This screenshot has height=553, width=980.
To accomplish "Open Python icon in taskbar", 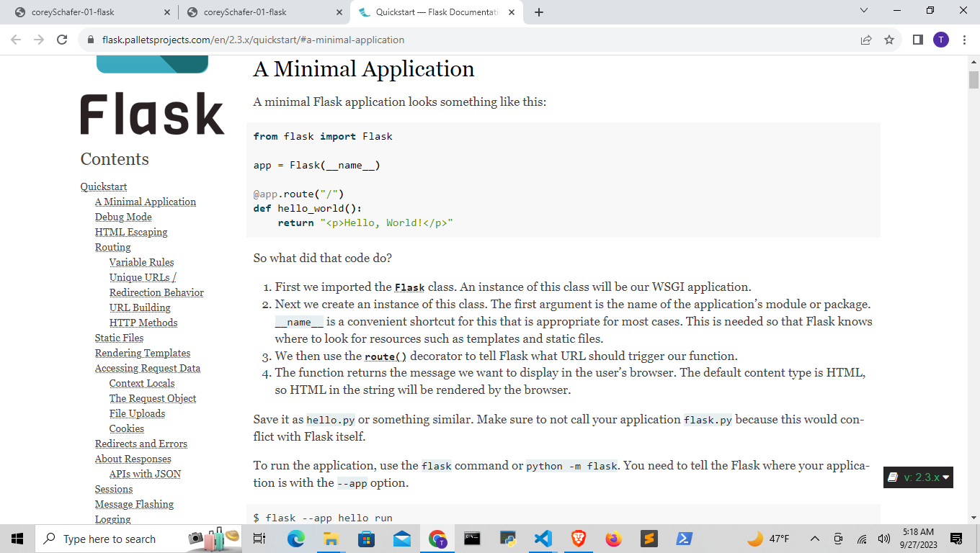I will click(x=508, y=539).
